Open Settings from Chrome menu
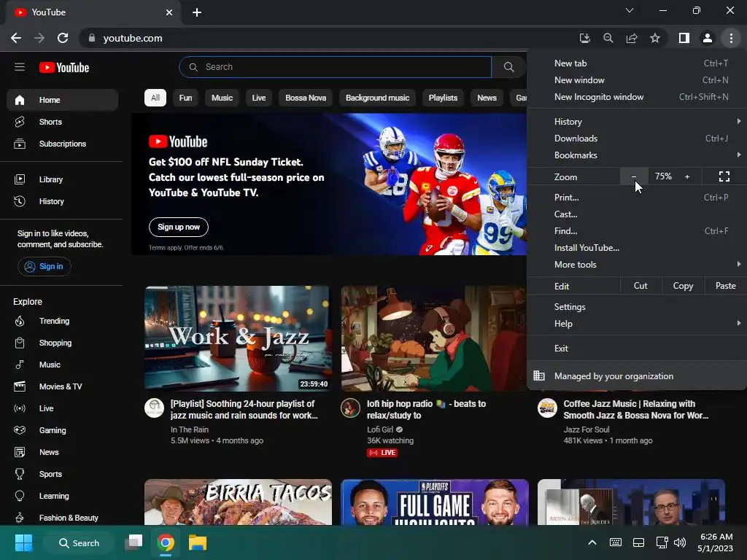Viewport: 747px width, 560px height. 637,307
